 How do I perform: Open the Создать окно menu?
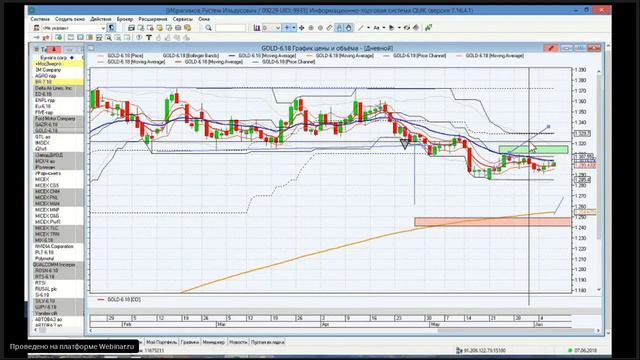coord(70,19)
